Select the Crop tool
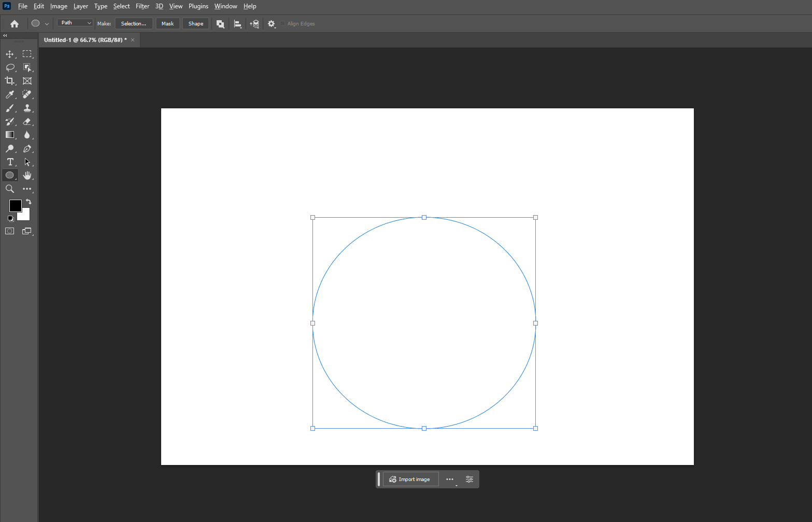This screenshot has width=812, height=522. (x=10, y=81)
